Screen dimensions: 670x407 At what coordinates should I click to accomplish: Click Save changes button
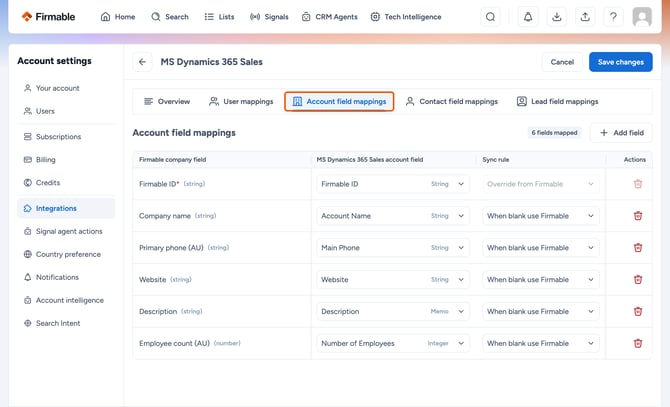click(x=620, y=62)
